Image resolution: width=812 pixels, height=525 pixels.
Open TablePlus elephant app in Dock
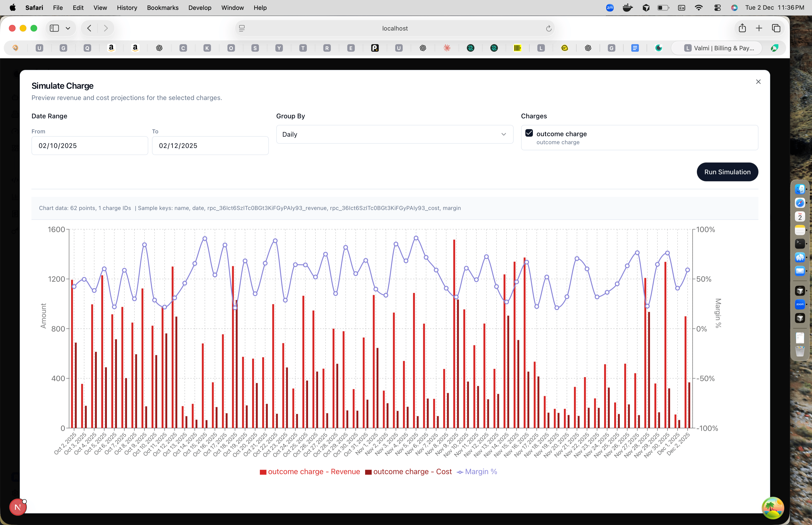tap(800, 257)
